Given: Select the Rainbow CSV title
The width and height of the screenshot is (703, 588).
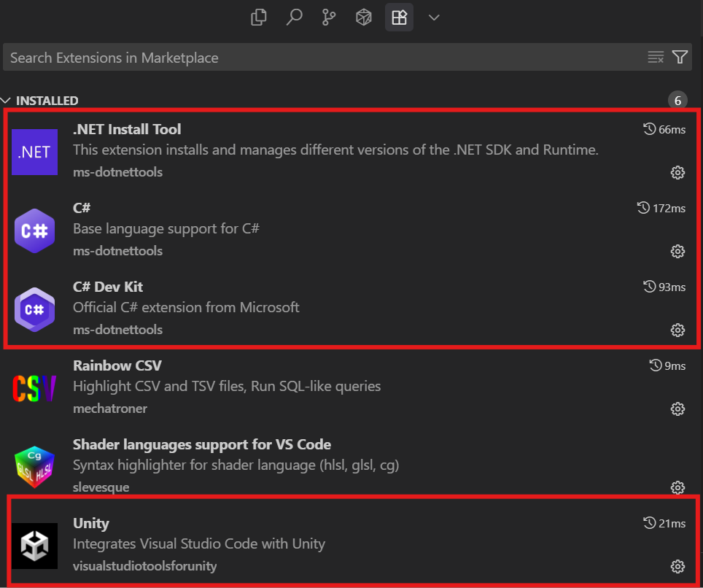Looking at the screenshot, I should pyautogui.click(x=117, y=365).
